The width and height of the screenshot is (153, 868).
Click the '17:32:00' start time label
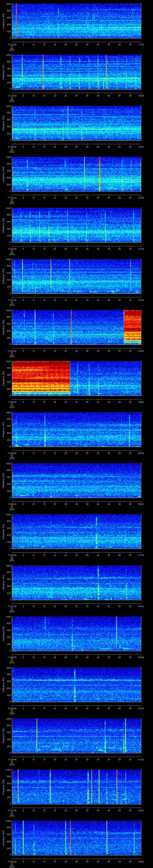coord(12,861)
